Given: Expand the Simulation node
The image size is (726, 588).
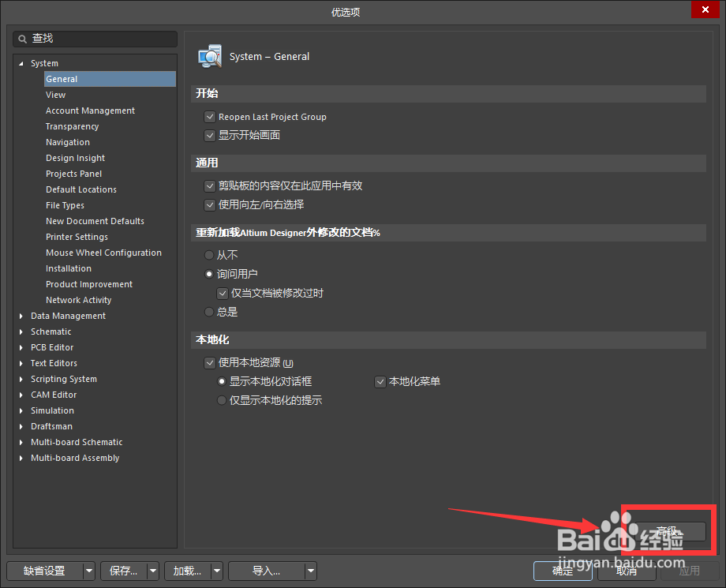Looking at the screenshot, I should [21, 410].
